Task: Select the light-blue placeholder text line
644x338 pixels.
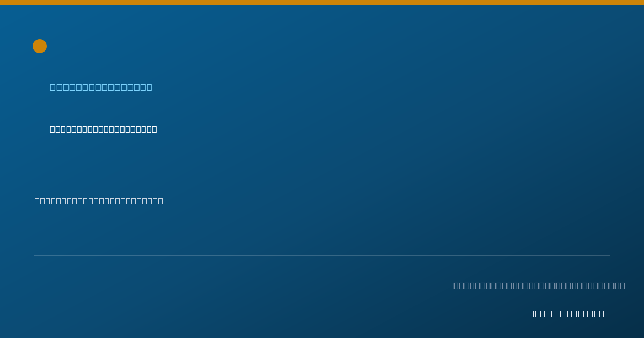Action: coord(101,87)
